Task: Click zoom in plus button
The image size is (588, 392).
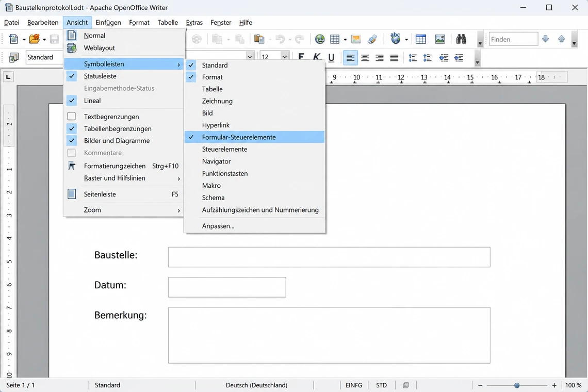Action: [x=554, y=385]
